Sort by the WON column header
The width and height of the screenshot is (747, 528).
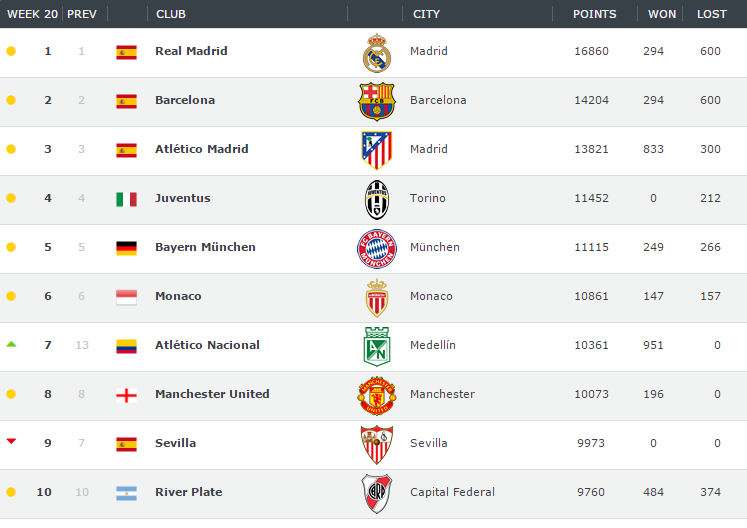[x=662, y=14]
